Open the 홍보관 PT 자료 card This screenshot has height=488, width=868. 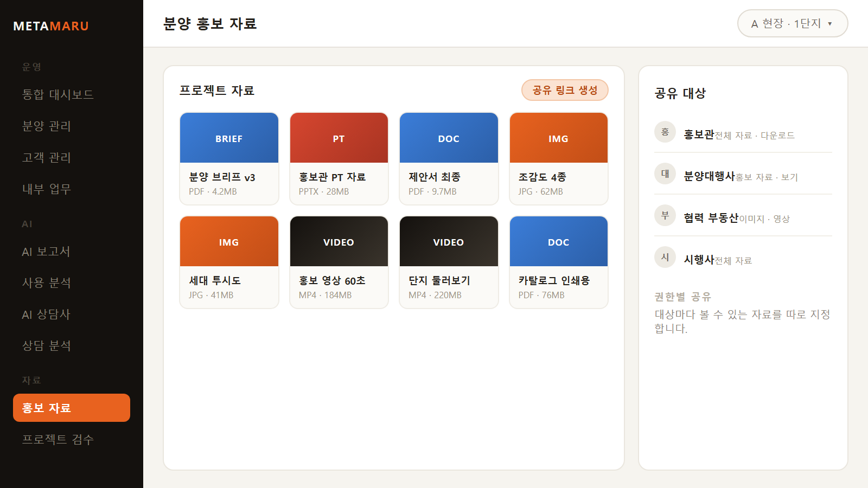[x=339, y=159]
